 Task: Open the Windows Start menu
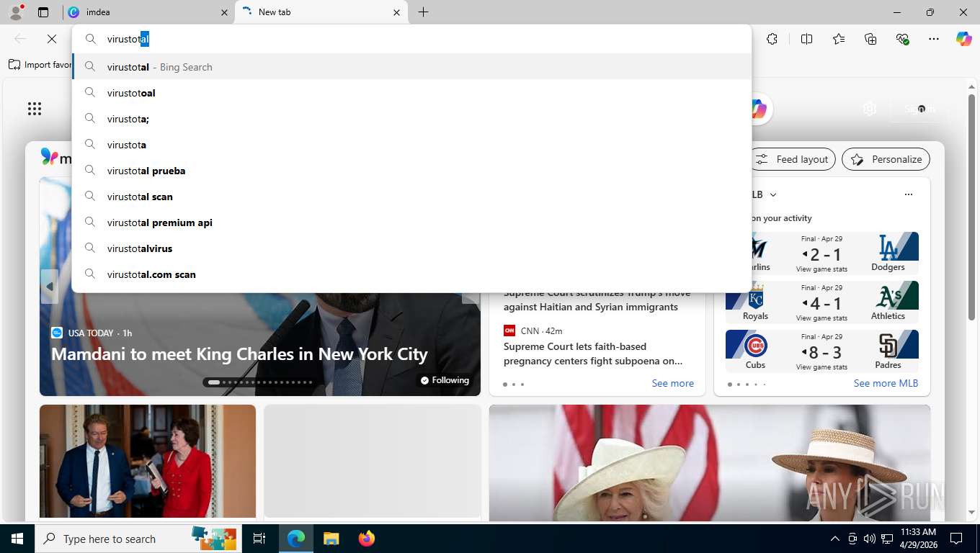[17, 539]
